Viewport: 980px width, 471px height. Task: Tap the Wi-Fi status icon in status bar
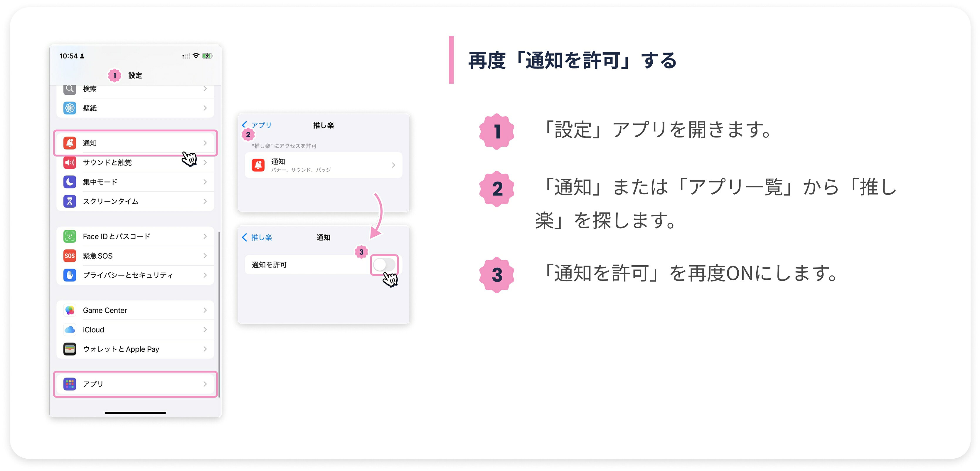tap(196, 56)
